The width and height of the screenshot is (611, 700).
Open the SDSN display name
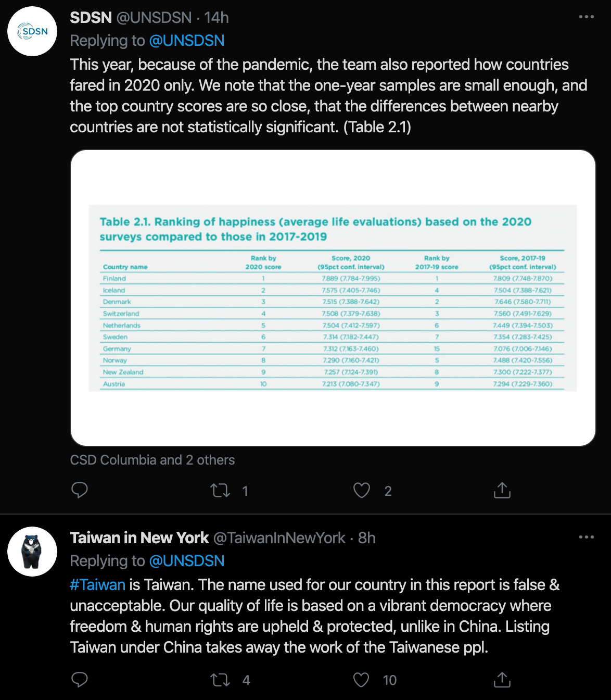point(91,18)
